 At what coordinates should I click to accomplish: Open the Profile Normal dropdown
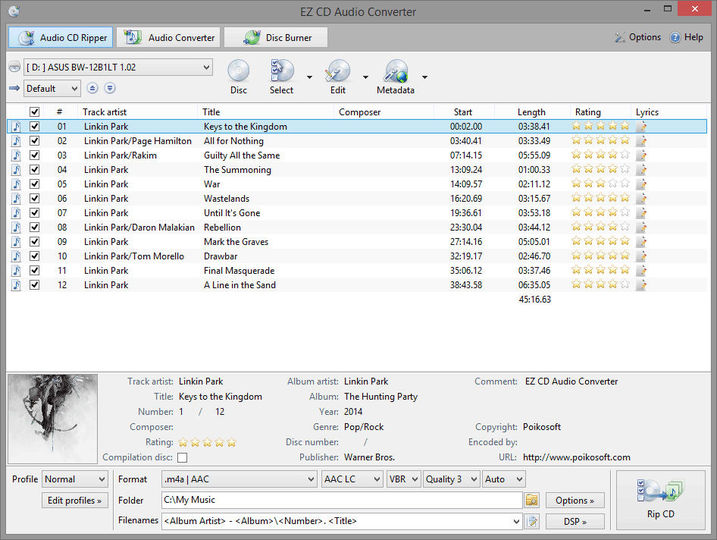click(75, 479)
